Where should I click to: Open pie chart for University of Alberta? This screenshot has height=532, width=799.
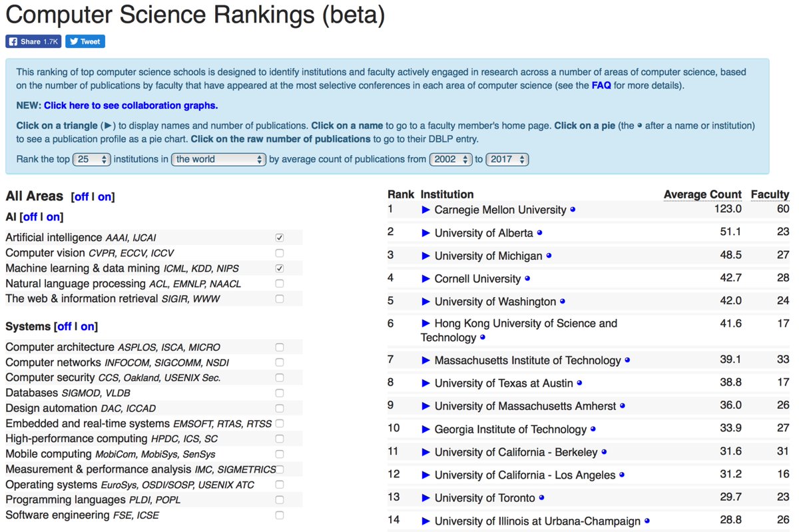pyautogui.click(x=539, y=233)
